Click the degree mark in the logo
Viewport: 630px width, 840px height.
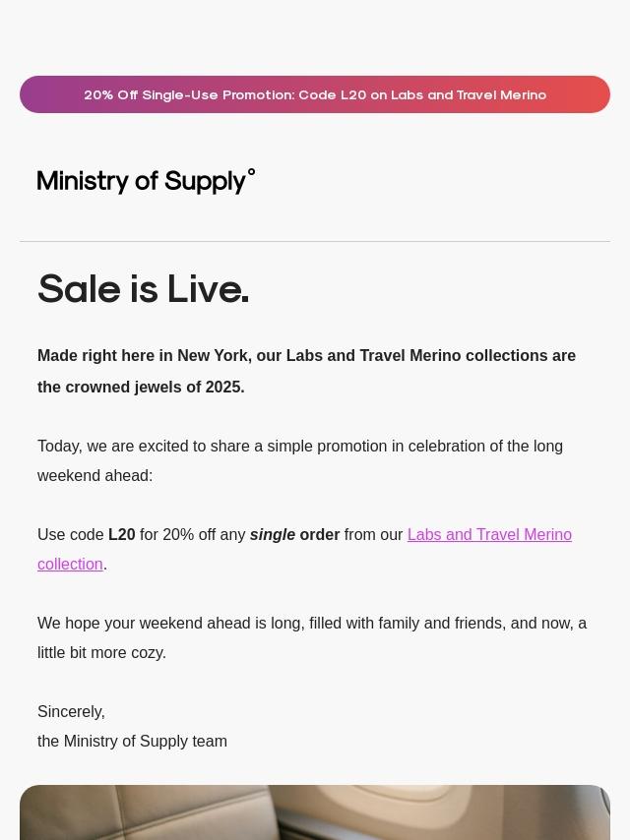[x=251, y=172]
